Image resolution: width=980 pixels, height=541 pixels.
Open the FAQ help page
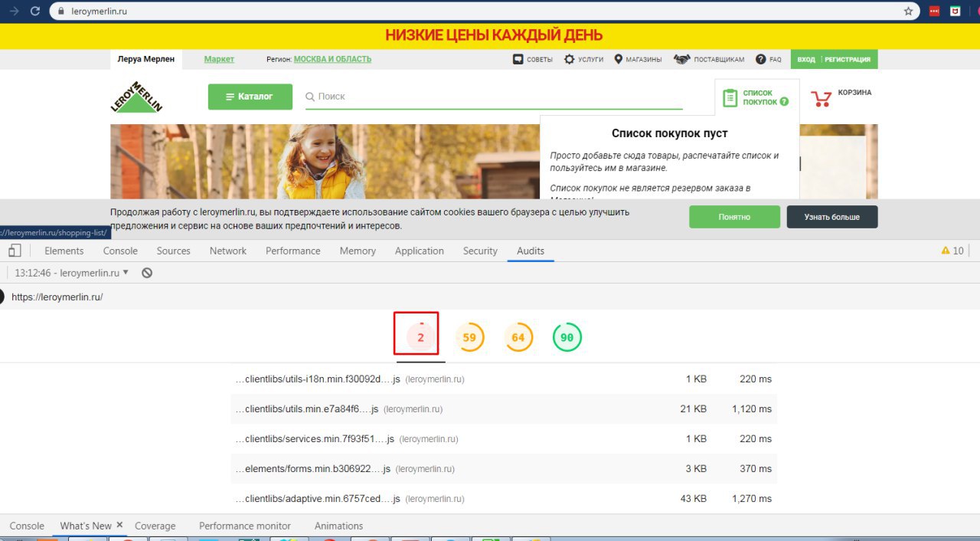coord(769,59)
